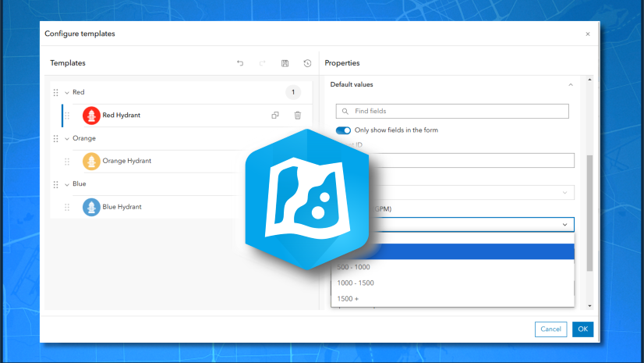Toggle Only show fields in the form
The width and height of the screenshot is (644, 363).
click(x=343, y=130)
